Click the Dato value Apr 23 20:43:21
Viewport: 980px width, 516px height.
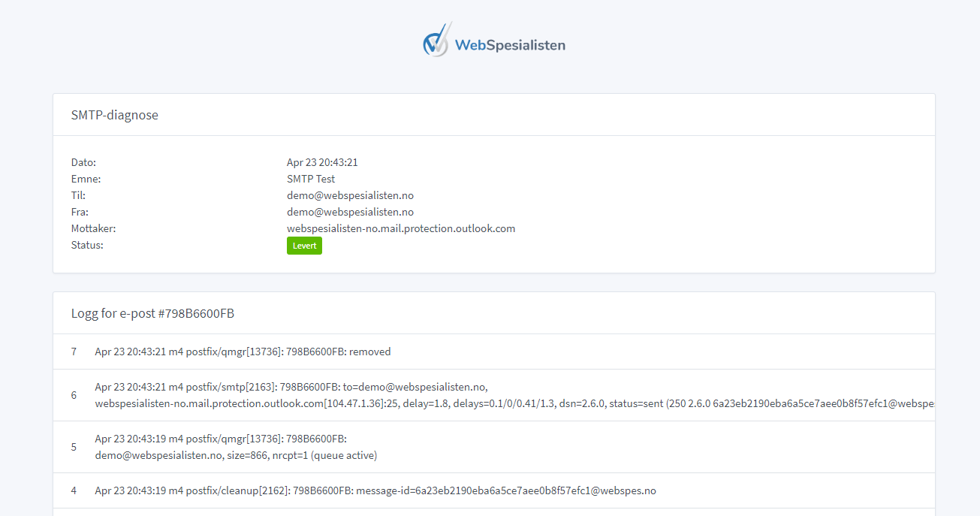pyautogui.click(x=322, y=162)
